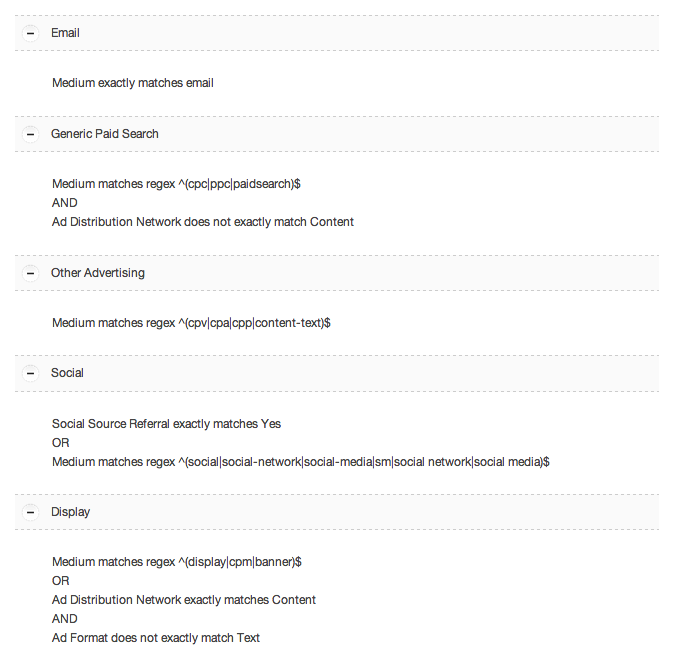Click the OR operator in the Social rules
Image resolution: width=684 pixels, height=653 pixels.
(61, 443)
